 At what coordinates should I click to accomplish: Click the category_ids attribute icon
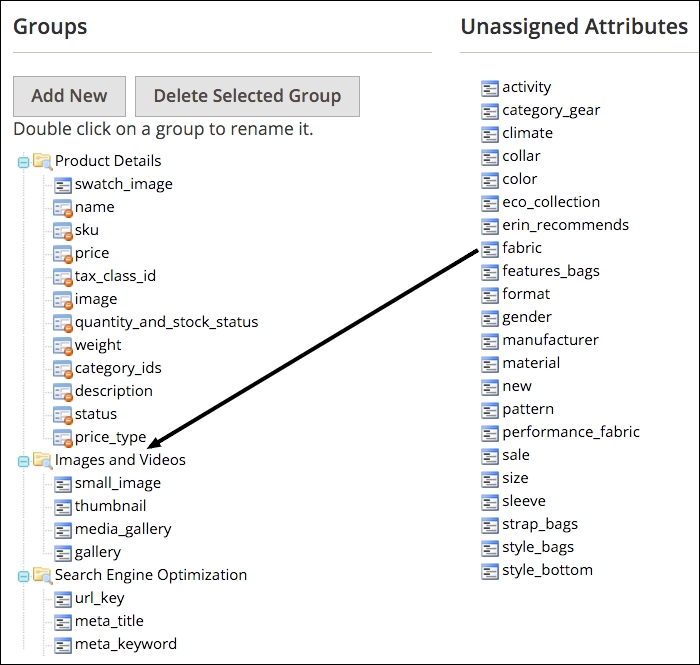pyautogui.click(x=62, y=369)
